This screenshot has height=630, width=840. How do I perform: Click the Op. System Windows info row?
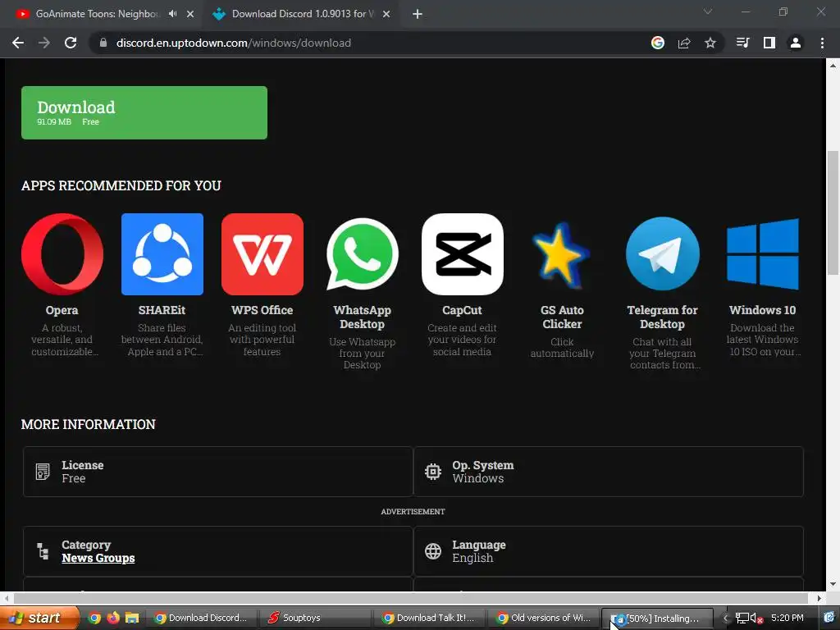coord(609,472)
